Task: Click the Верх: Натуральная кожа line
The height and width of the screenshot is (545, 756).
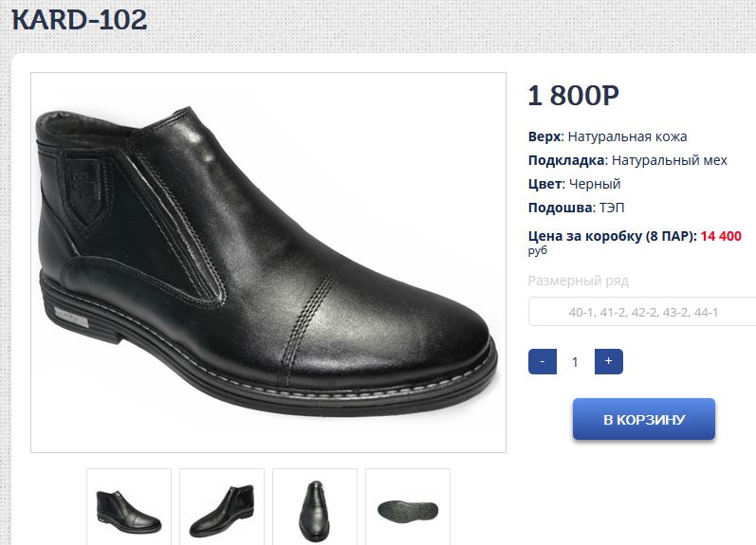Action: click(607, 136)
